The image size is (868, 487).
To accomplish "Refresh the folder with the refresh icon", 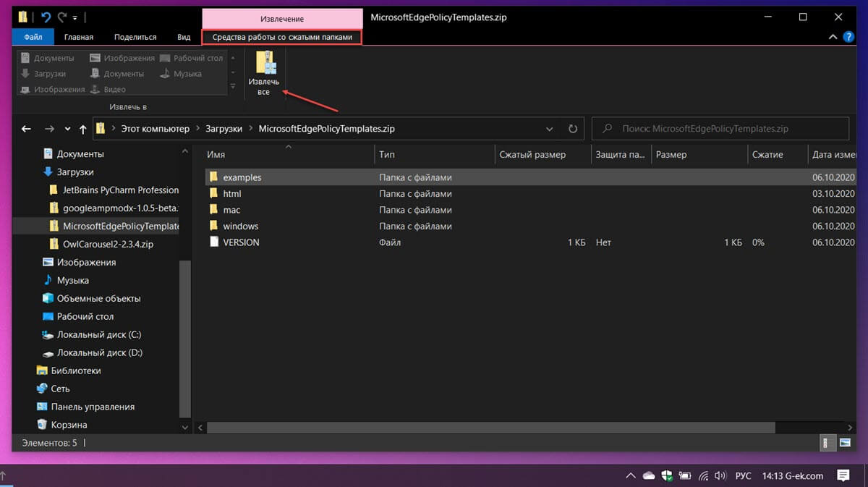I will pos(573,129).
